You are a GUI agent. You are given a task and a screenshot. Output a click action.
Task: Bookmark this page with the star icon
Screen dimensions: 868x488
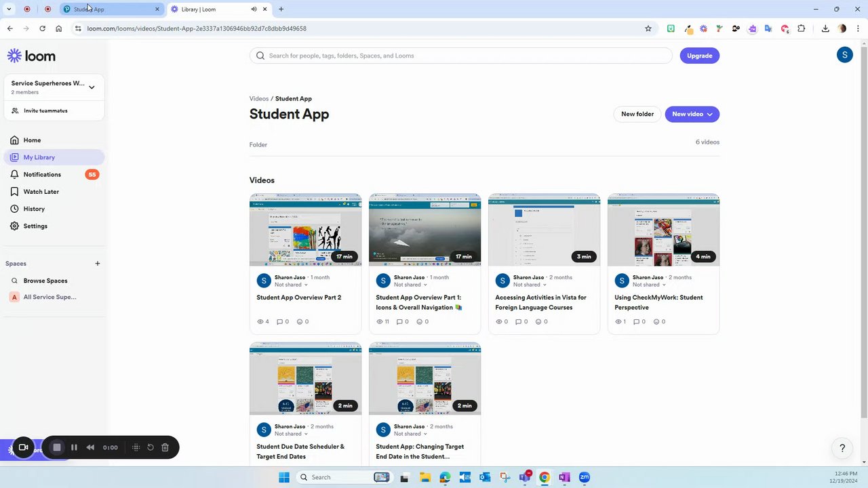point(648,28)
